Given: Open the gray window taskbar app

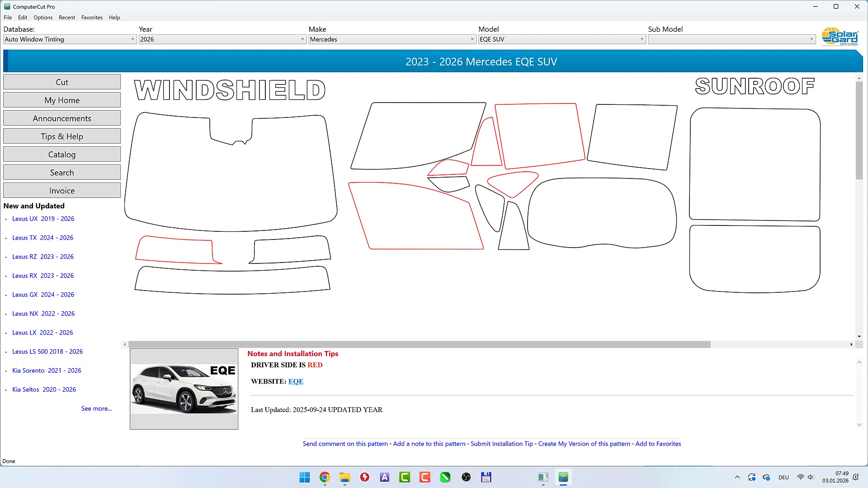Looking at the screenshot, I should [x=543, y=477].
